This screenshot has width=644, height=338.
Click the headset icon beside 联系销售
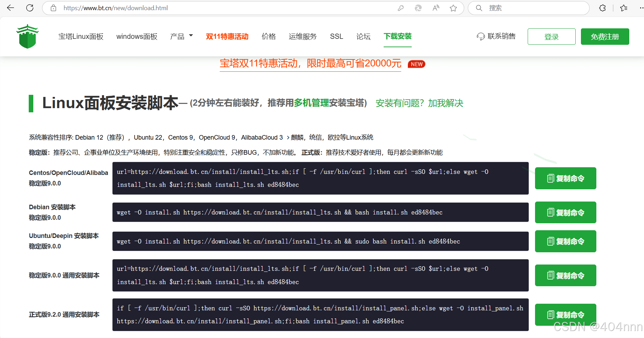(x=480, y=36)
